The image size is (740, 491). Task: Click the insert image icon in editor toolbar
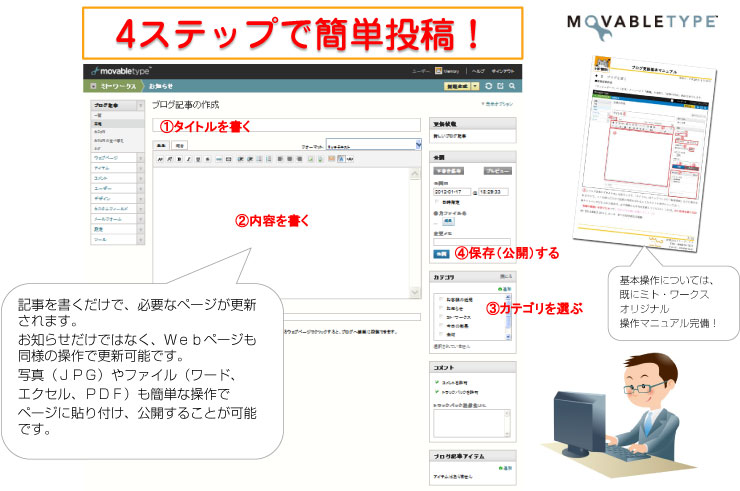pyautogui.click(x=310, y=159)
